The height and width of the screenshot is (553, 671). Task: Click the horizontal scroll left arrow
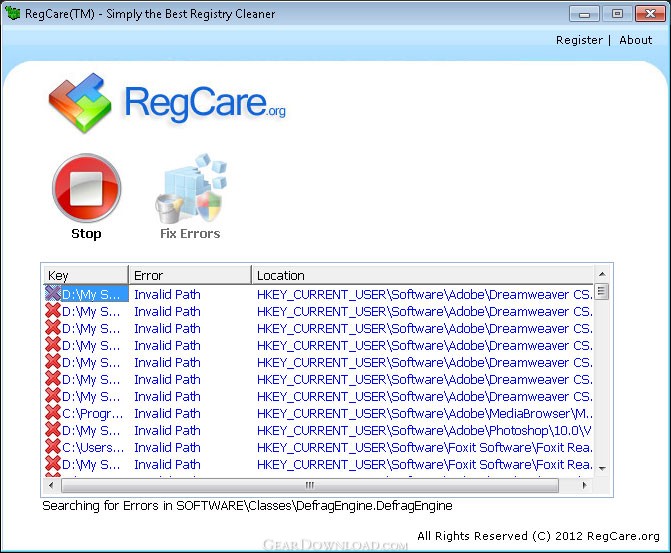click(51, 485)
